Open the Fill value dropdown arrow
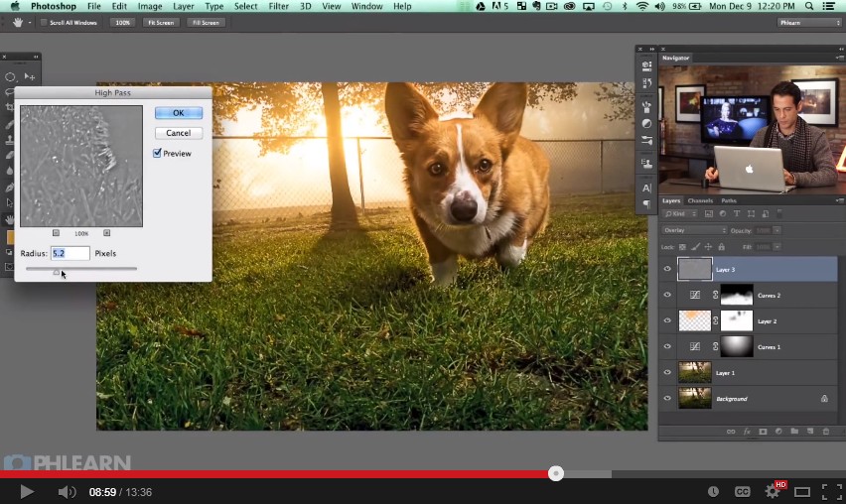 776,247
